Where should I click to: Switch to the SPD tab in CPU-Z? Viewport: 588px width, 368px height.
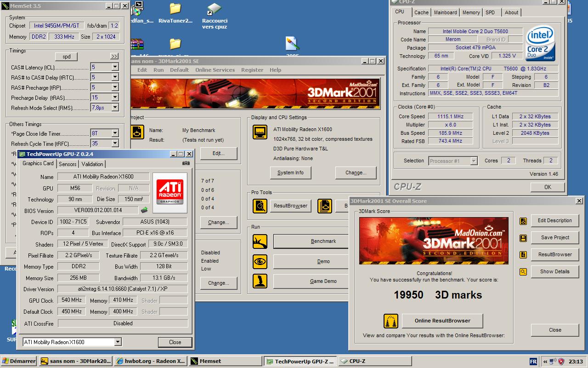coord(491,13)
